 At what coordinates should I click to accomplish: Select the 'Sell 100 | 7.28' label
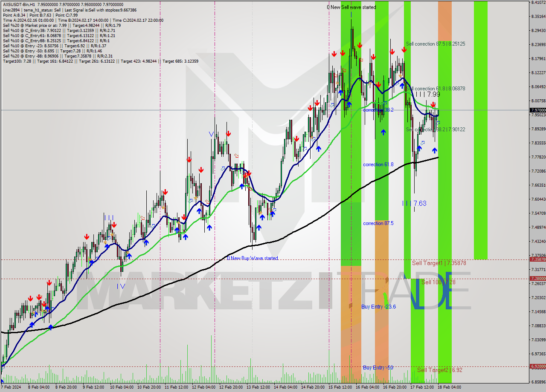439,282
